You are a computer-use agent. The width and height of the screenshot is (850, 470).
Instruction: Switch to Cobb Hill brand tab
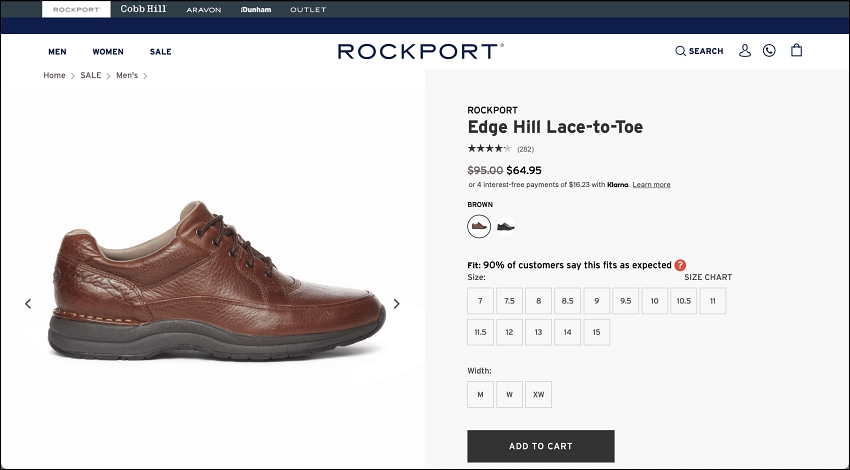[144, 9]
